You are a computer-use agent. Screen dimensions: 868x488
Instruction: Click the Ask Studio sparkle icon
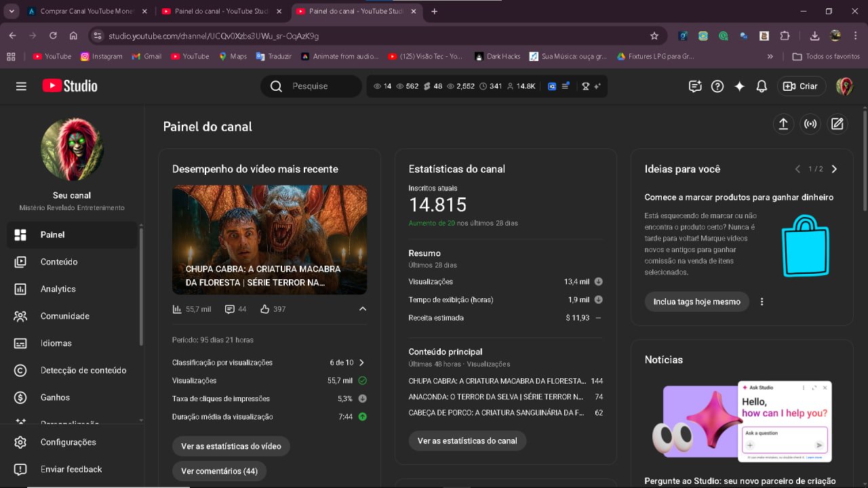[739, 86]
